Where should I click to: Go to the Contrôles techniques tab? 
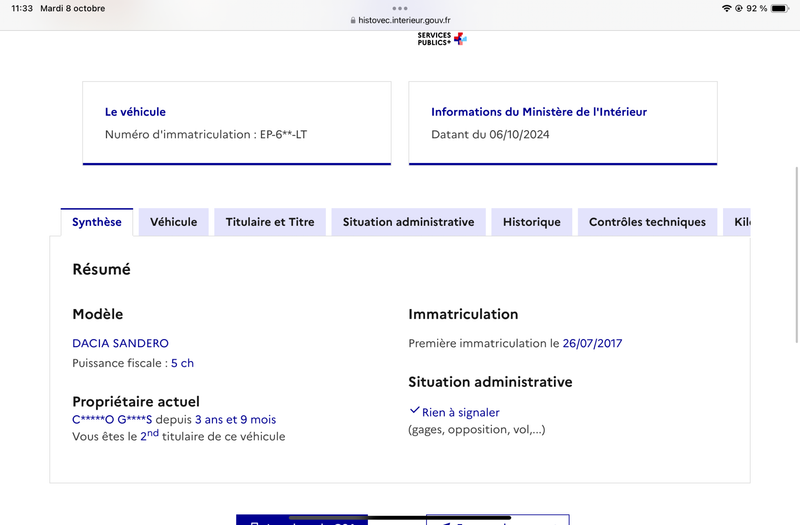647,222
